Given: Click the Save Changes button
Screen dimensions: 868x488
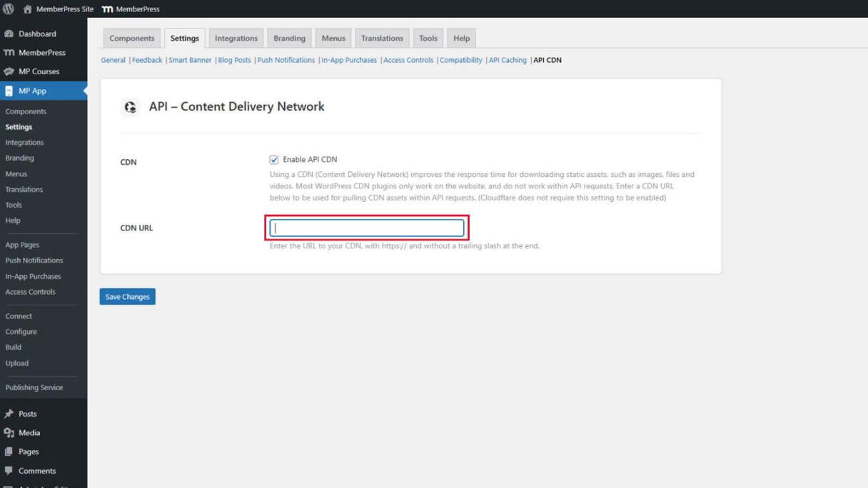Looking at the screenshot, I should point(127,296).
